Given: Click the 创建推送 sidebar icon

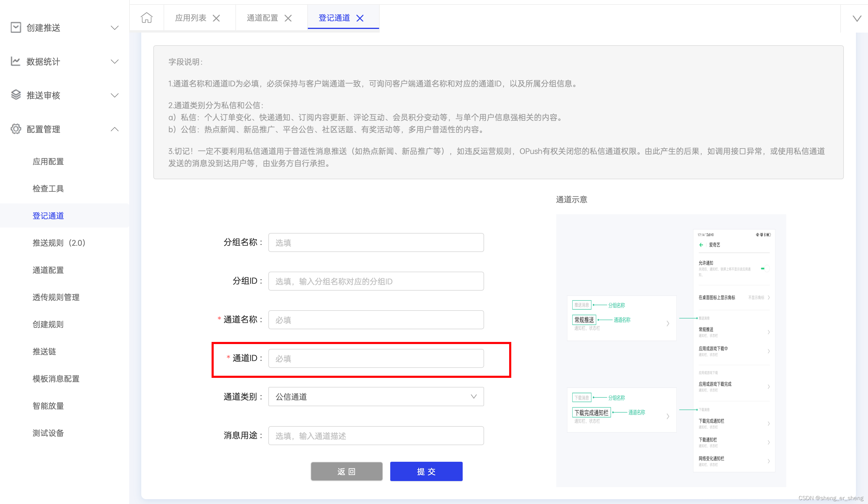Looking at the screenshot, I should click(15, 27).
